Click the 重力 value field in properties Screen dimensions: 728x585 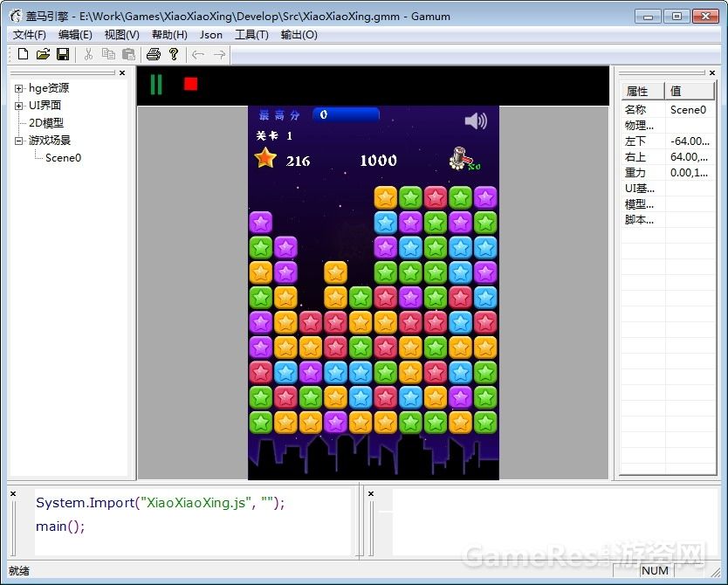pyautogui.click(x=690, y=173)
